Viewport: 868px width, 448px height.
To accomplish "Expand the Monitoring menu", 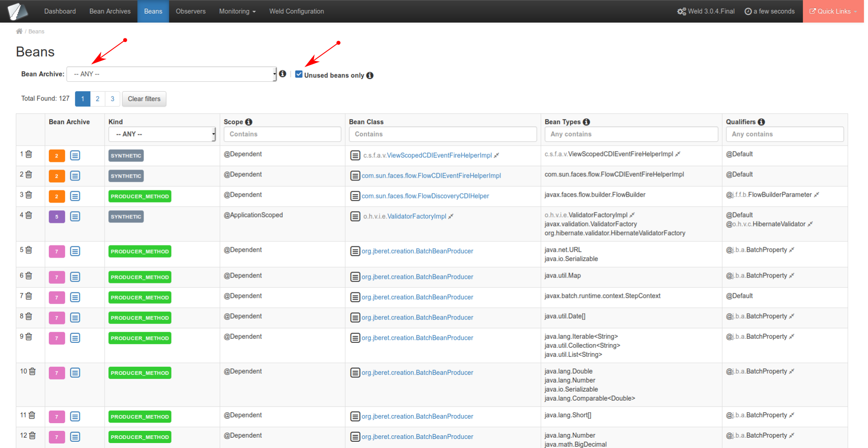I will [237, 11].
